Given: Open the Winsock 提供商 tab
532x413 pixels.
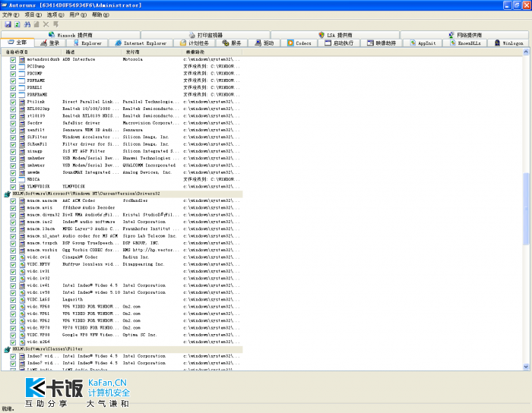Looking at the screenshot, I should tap(71, 35).
